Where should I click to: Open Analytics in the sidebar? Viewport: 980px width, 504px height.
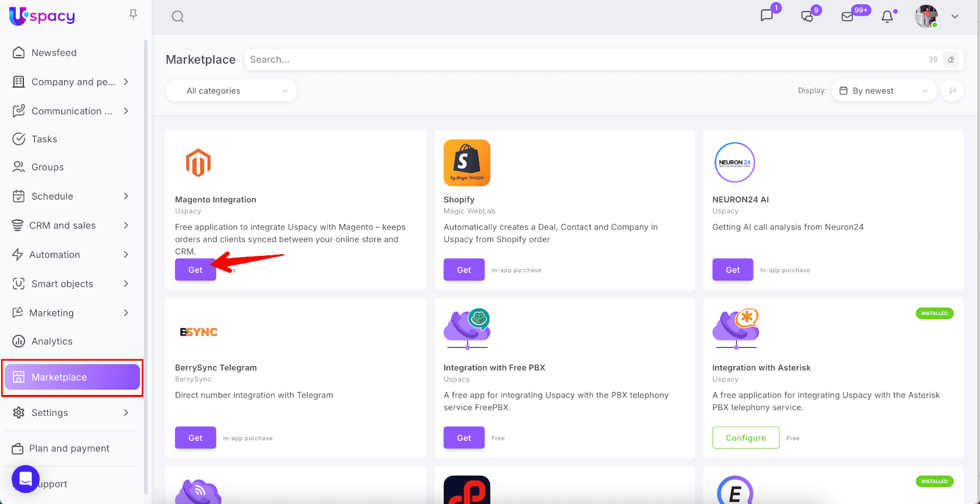pos(52,341)
